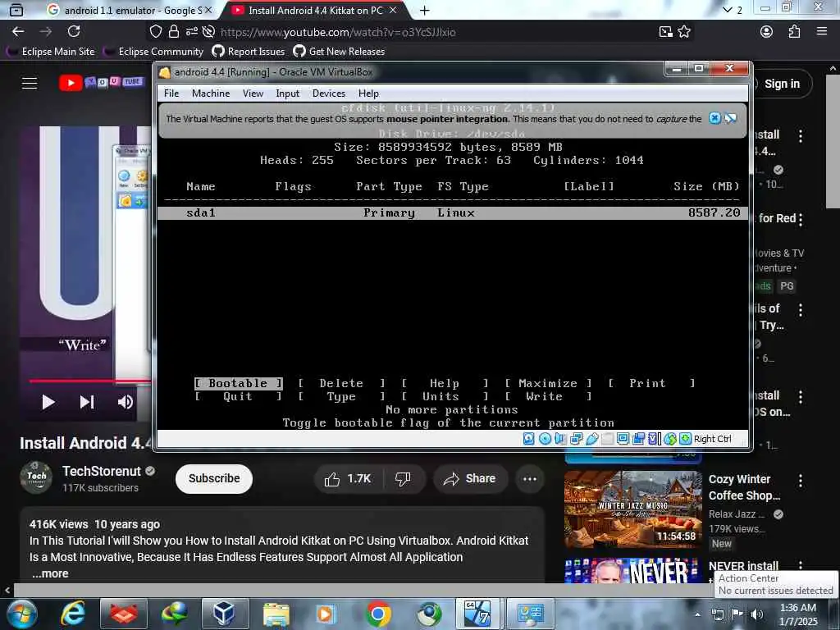Open Windows Explorer folder icon in the taskbar

[276, 614]
